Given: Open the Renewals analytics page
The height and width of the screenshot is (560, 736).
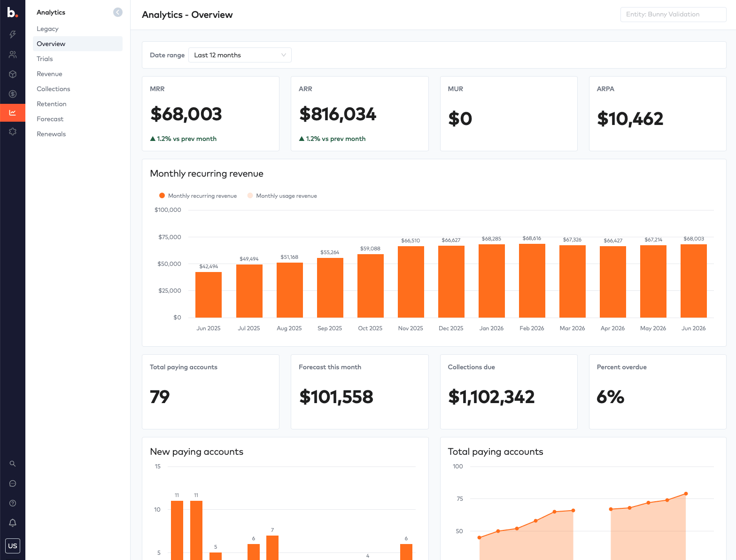Looking at the screenshot, I should pyautogui.click(x=51, y=134).
